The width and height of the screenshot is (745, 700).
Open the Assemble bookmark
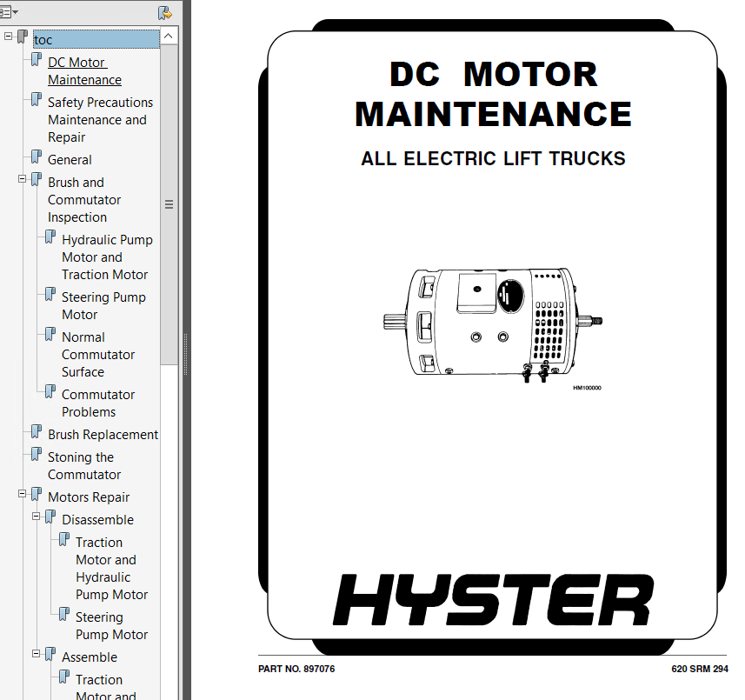[x=90, y=657]
